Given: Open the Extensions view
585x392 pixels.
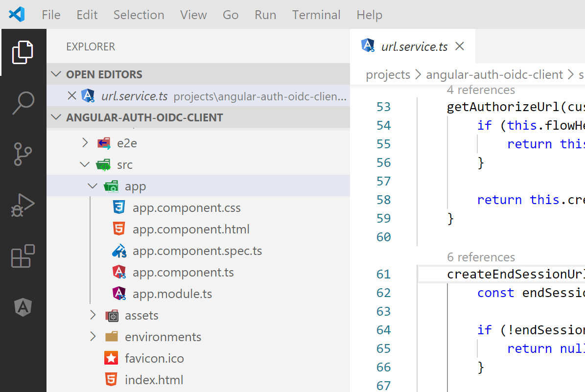Looking at the screenshot, I should (23, 256).
